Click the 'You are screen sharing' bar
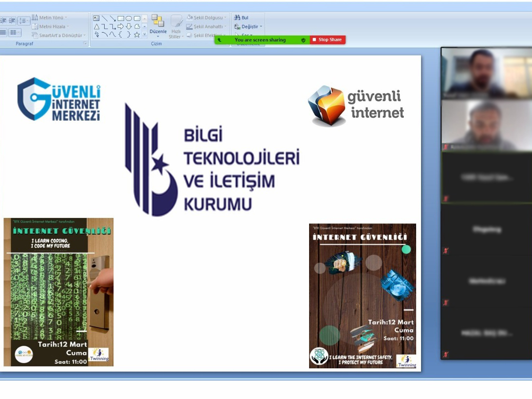 point(262,40)
